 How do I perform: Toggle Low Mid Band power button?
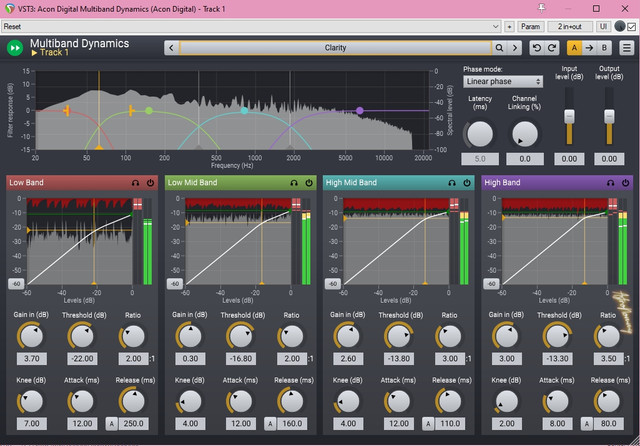309,183
